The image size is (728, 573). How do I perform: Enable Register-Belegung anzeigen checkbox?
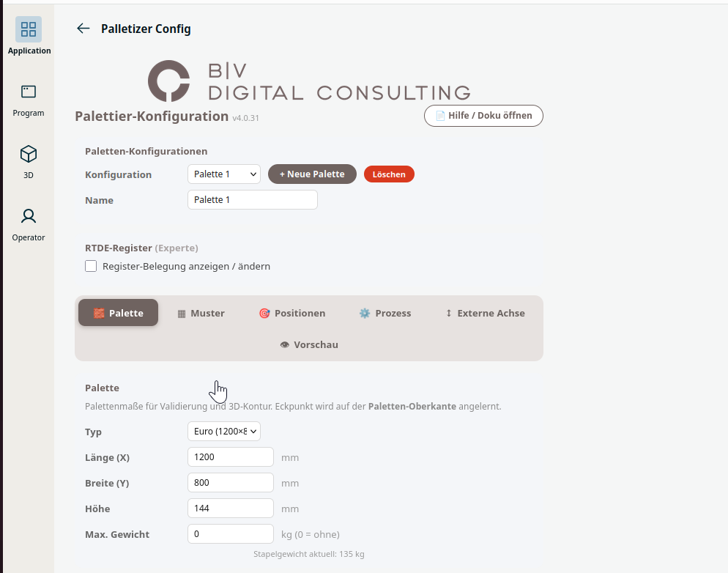point(91,266)
